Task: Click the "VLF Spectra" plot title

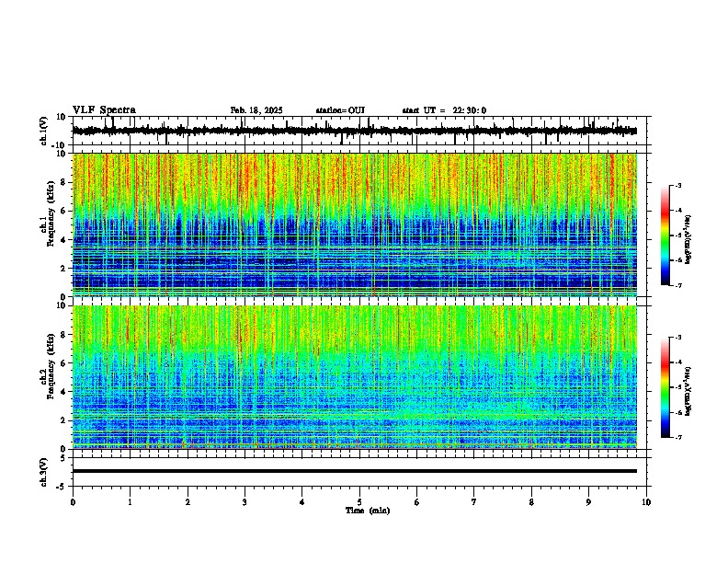Action: pos(104,109)
